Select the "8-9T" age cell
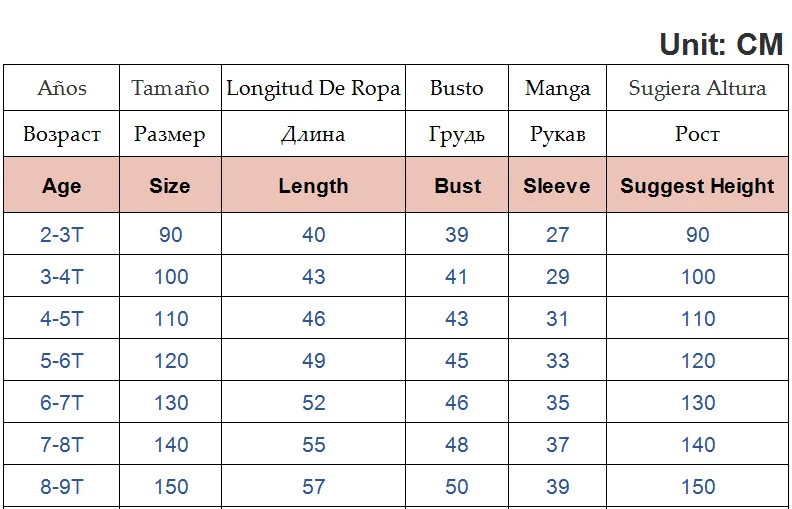 click(x=62, y=487)
